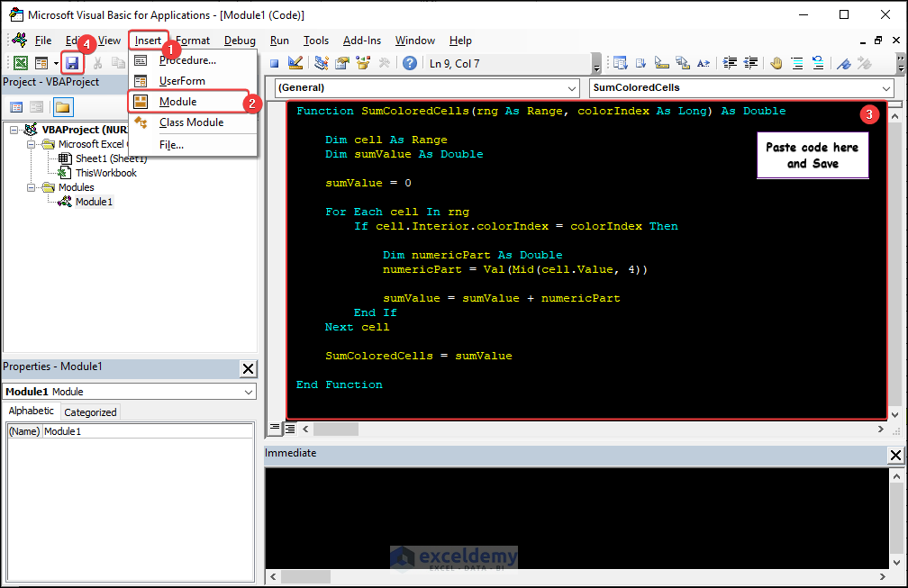Click the Design Mode icon

[295, 63]
